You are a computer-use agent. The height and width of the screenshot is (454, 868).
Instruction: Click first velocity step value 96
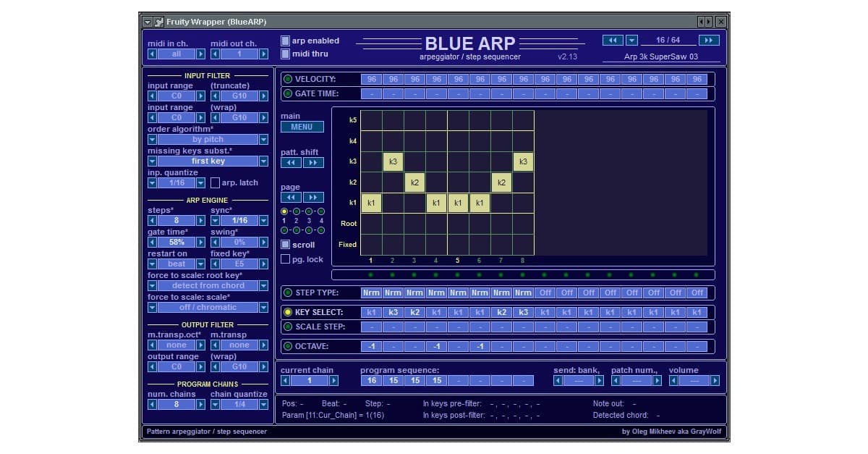click(x=372, y=80)
